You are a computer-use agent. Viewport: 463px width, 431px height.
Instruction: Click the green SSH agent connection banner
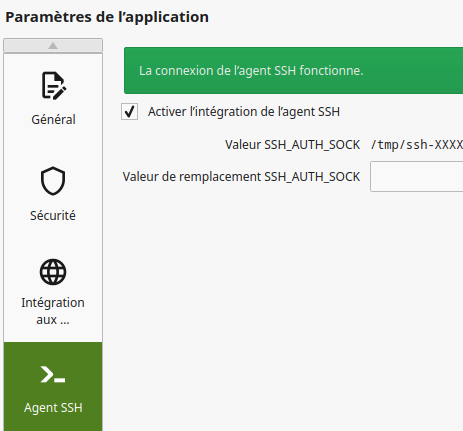(x=293, y=71)
